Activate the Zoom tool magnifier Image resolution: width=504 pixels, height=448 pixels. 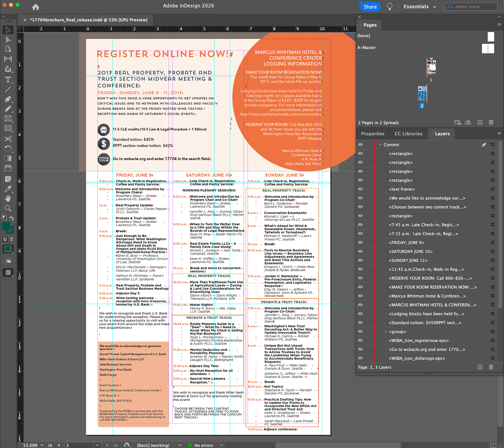pyautogui.click(x=8, y=208)
